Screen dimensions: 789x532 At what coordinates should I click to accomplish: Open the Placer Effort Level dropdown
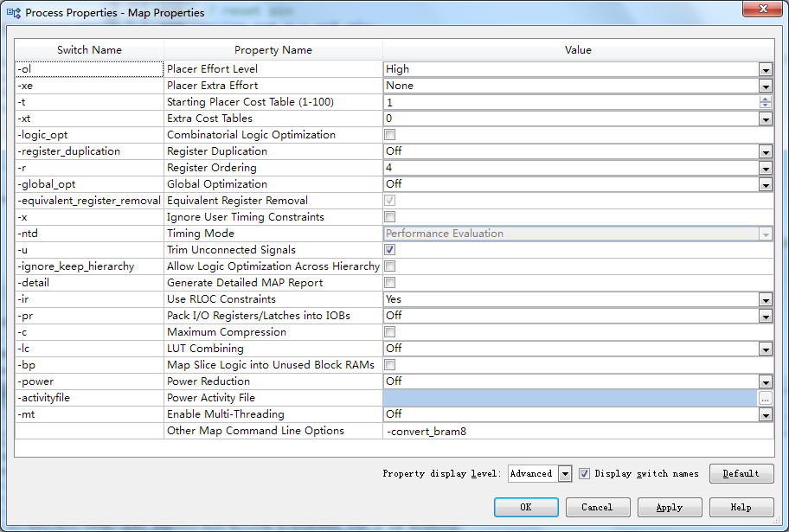pos(766,69)
